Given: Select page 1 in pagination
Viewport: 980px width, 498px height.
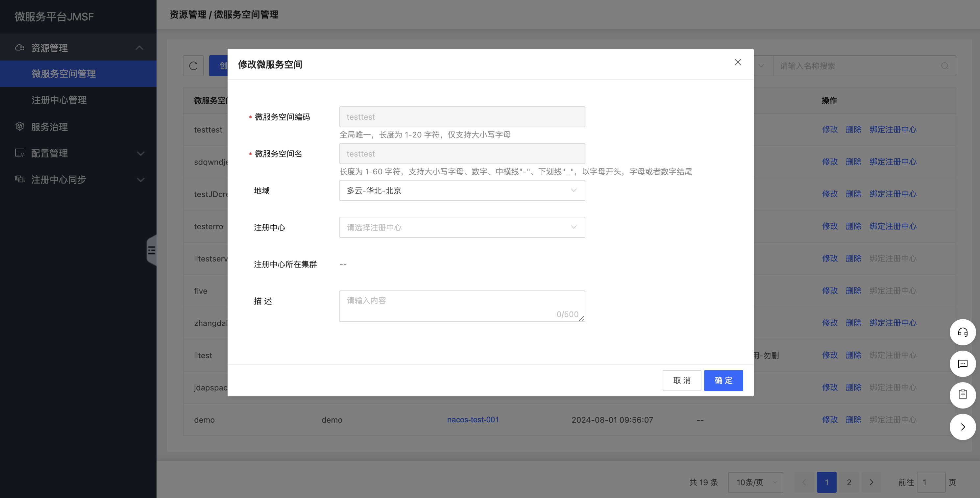Looking at the screenshot, I should pyautogui.click(x=826, y=483).
